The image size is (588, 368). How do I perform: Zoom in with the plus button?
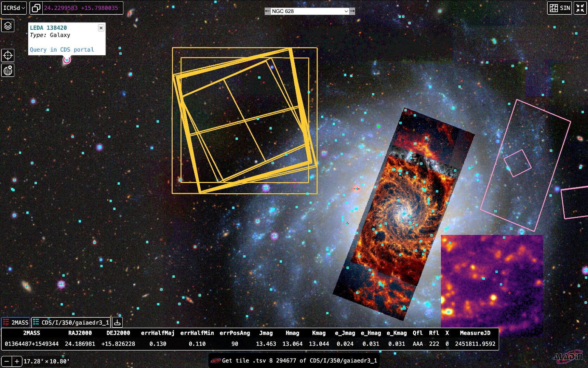click(17, 361)
